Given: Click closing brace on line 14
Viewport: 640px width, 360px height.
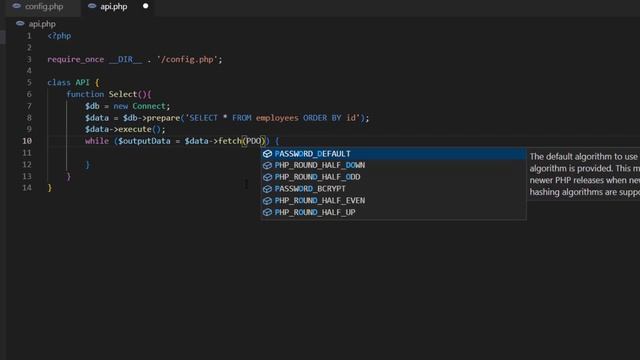Looking at the screenshot, I should 50,188.
